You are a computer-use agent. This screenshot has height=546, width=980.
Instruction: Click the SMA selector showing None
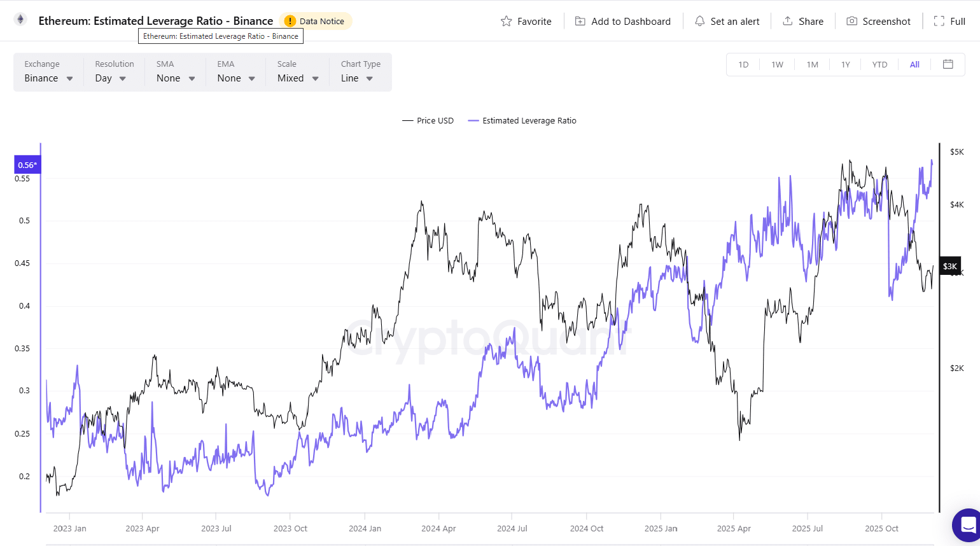(x=173, y=78)
